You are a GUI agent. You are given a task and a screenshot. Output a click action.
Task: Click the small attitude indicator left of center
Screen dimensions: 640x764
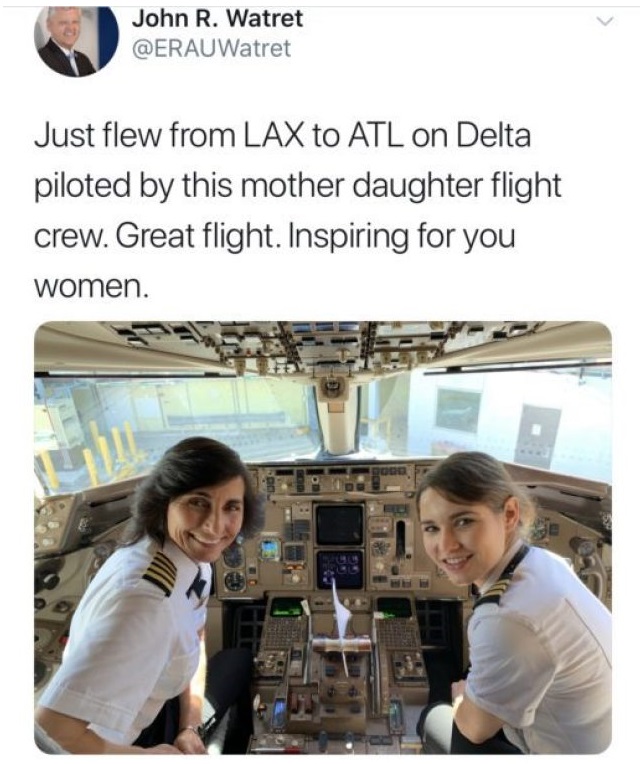pyautogui.click(x=270, y=549)
